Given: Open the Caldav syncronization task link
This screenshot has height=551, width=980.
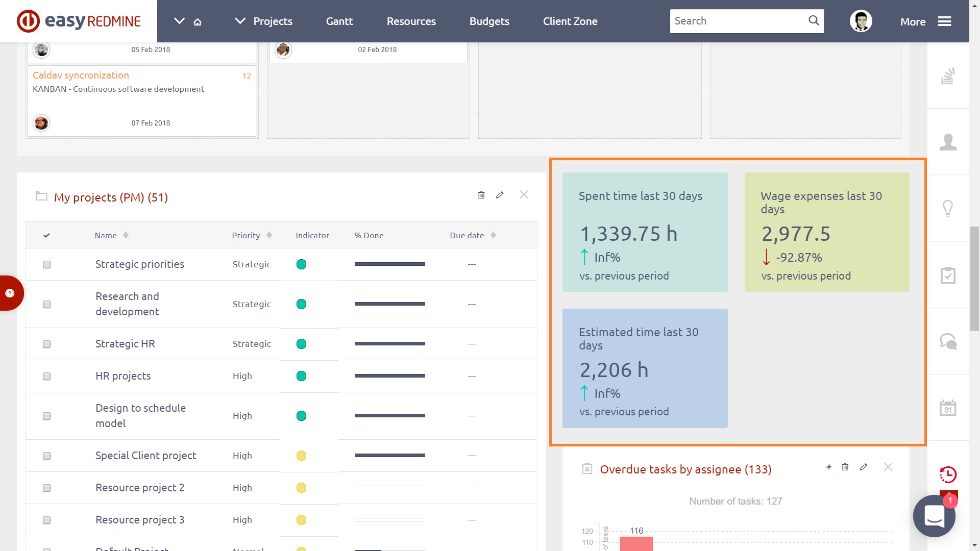Looking at the screenshot, I should 81,75.
